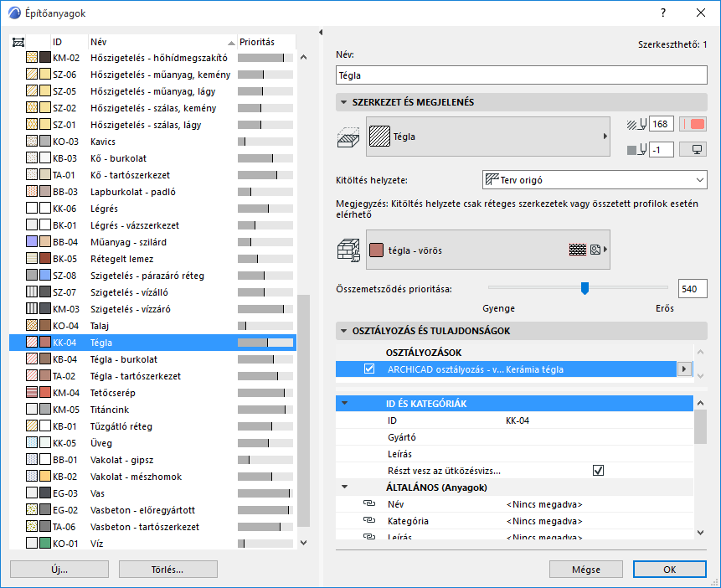Click the ID value KK-04 in properties

click(x=518, y=420)
